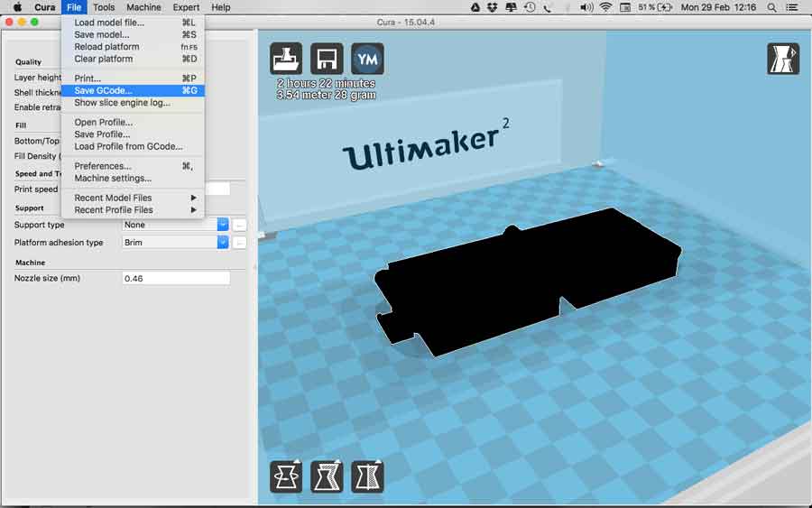
Task: Choose Save GCode... menu entry
Action: [133, 90]
